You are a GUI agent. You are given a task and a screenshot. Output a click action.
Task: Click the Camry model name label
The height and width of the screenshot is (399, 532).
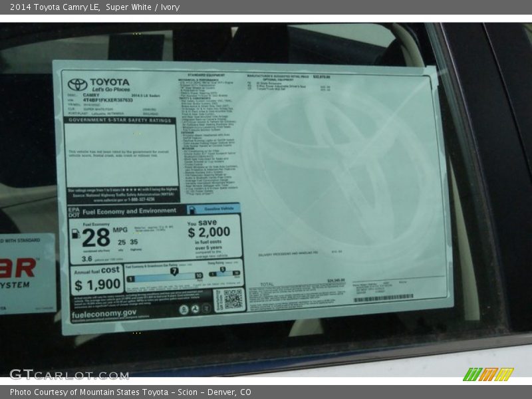pos(89,94)
